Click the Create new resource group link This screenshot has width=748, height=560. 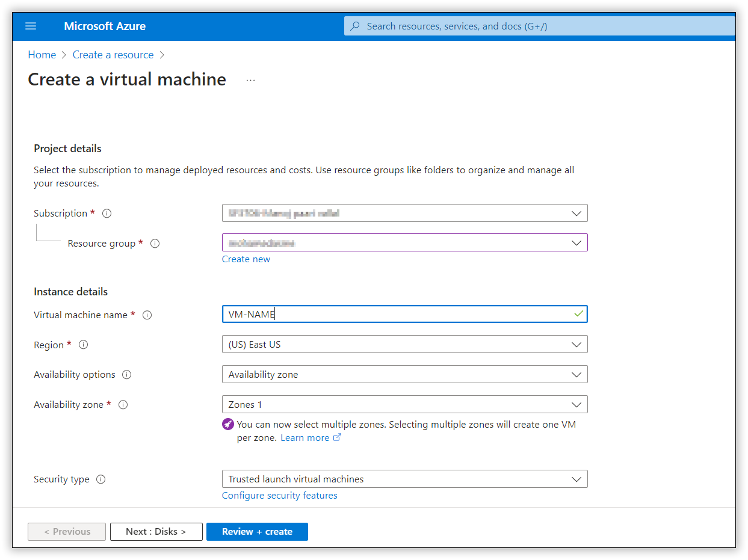click(246, 259)
